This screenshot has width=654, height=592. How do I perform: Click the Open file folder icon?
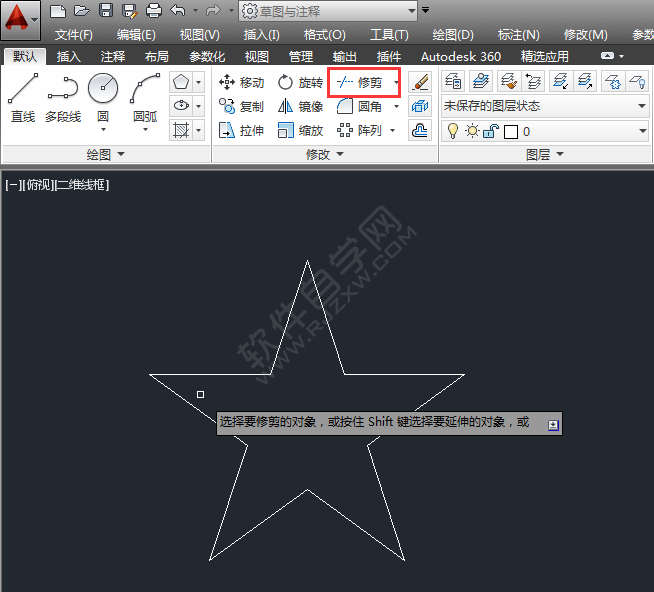point(82,10)
